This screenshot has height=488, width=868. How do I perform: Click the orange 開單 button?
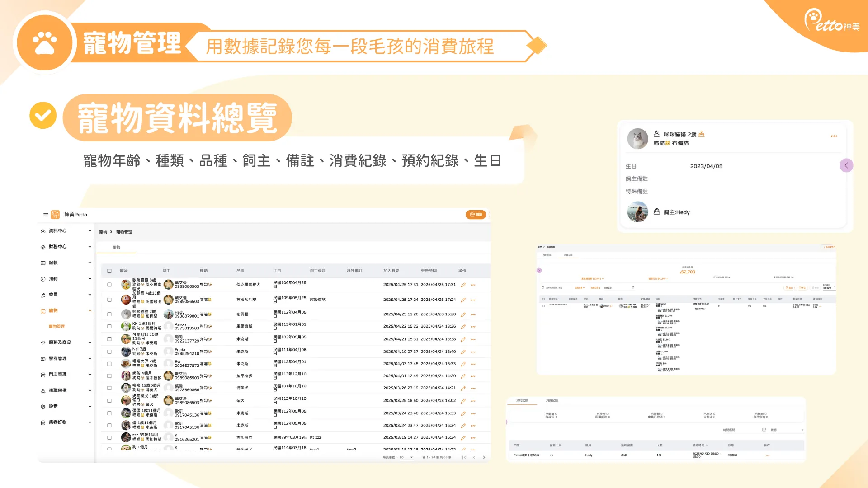pos(476,215)
